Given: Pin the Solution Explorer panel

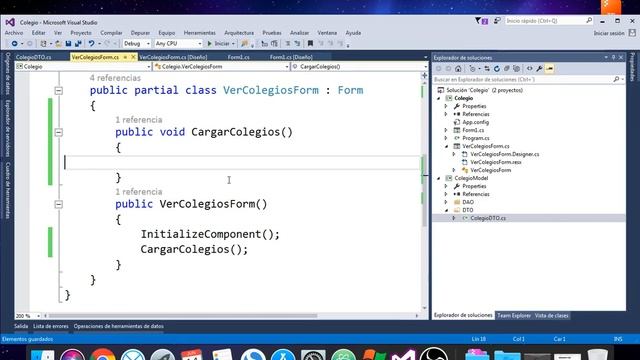Looking at the screenshot, I should coord(613,58).
